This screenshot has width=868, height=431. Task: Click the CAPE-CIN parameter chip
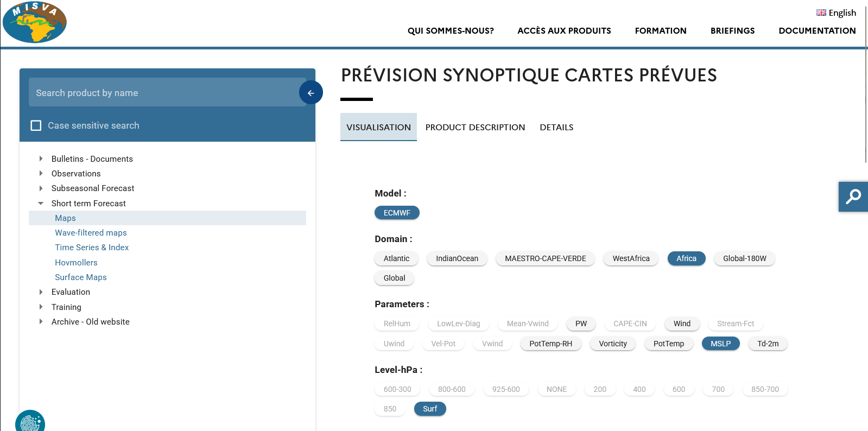(x=630, y=324)
